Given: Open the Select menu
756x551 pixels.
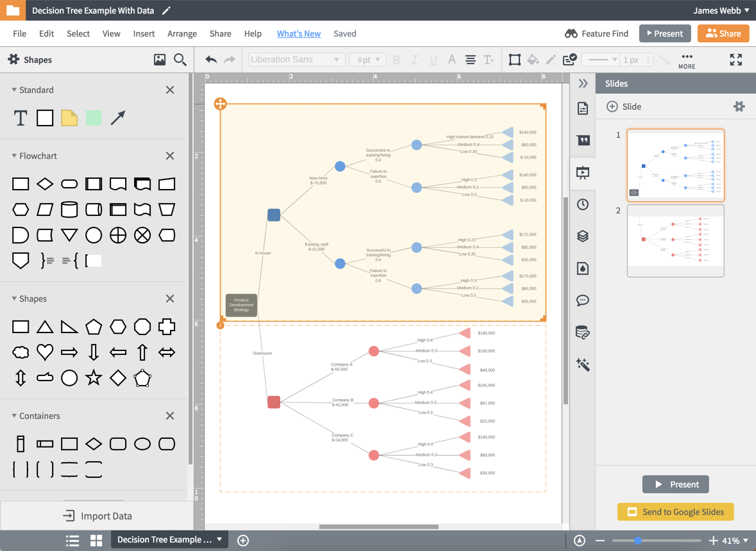Looking at the screenshot, I should tap(78, 34).
